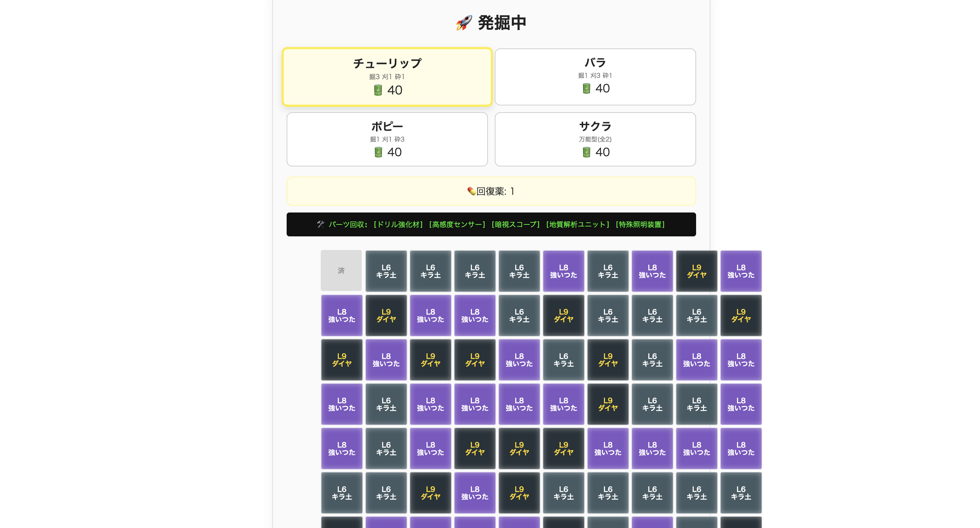The image size is (980, 528).
Task: Click the battery icon on the バラ card
Action: point(586,88)
